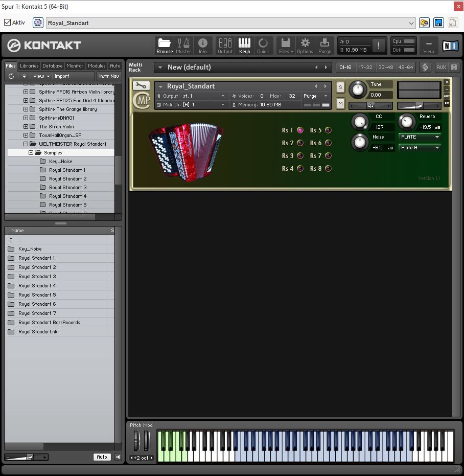Adjust the Noise knob
The image size is (464, 476).
point(360,142)
